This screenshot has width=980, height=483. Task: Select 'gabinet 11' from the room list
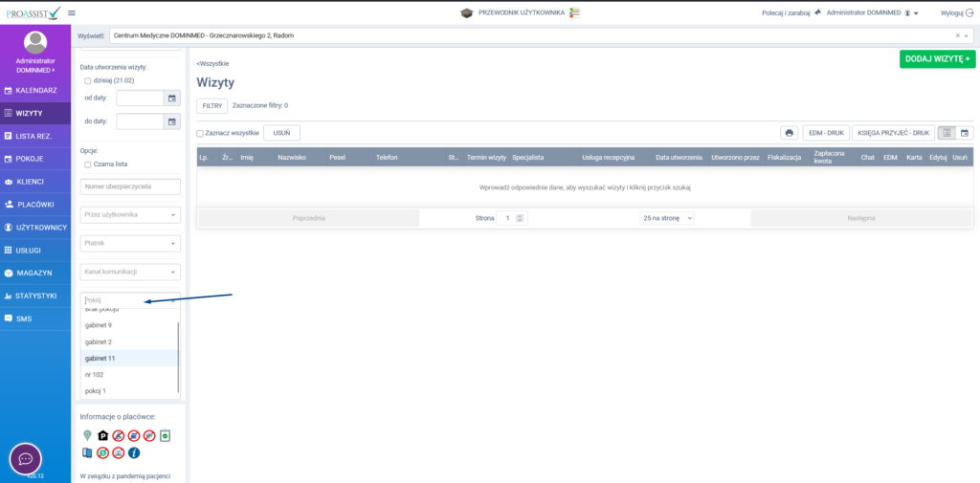(x=100, y=358)
